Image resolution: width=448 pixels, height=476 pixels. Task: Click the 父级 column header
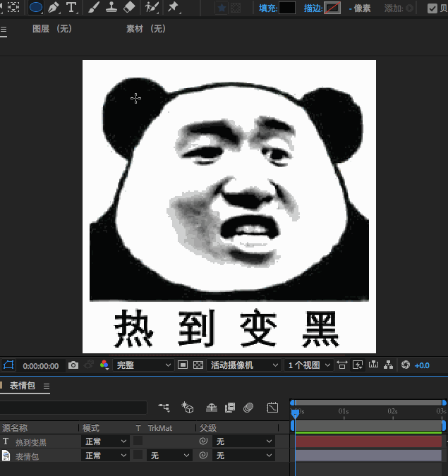tap(207, 428)
